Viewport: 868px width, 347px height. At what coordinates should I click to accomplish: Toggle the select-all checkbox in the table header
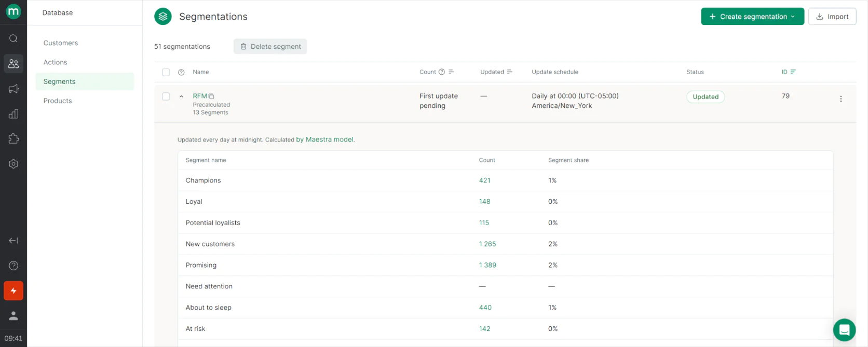pyautogui.click(x=166, y=72)
